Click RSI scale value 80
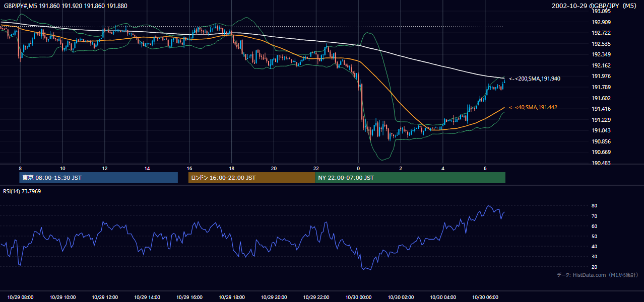 coord(595,206)
